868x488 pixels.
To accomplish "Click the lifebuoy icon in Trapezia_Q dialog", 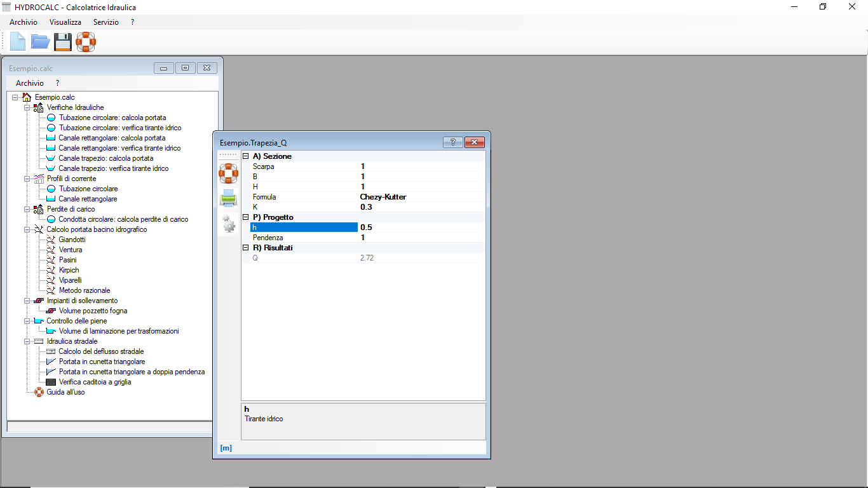I will (x=228, y=173).
